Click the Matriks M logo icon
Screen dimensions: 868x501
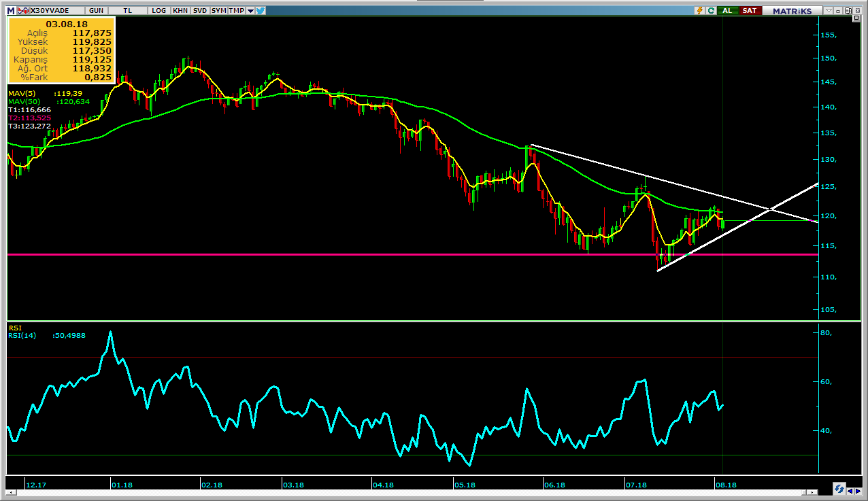pyautogui.click(x=10, y=10)
